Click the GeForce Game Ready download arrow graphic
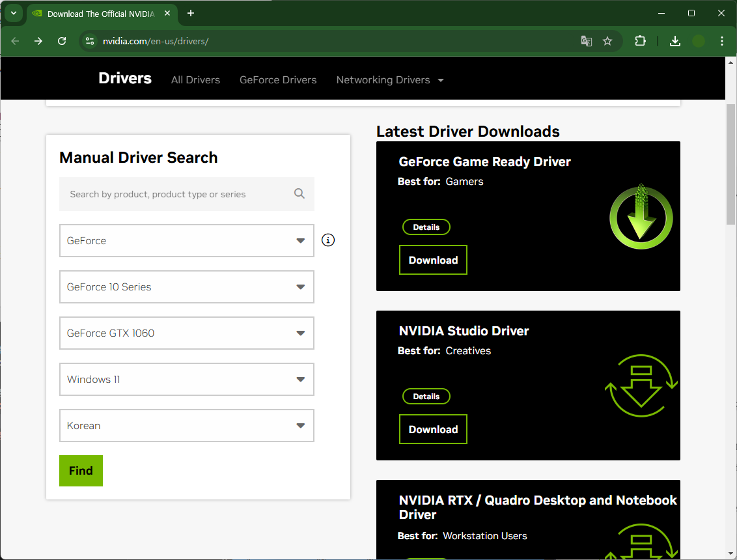This screenshot has height=560, width=737. point(641,216)
